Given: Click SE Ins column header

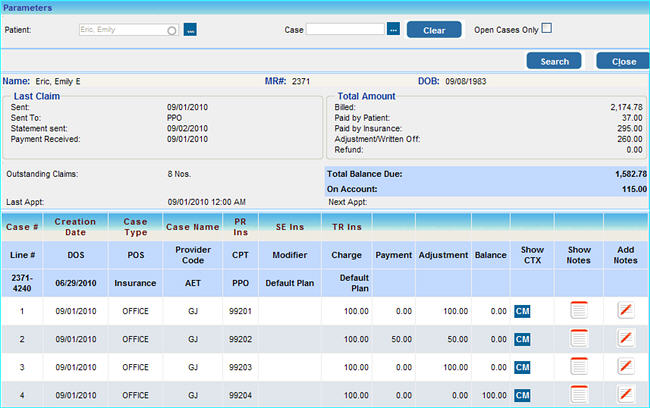Looking at the screenshot, I should (x=290, y=227).
